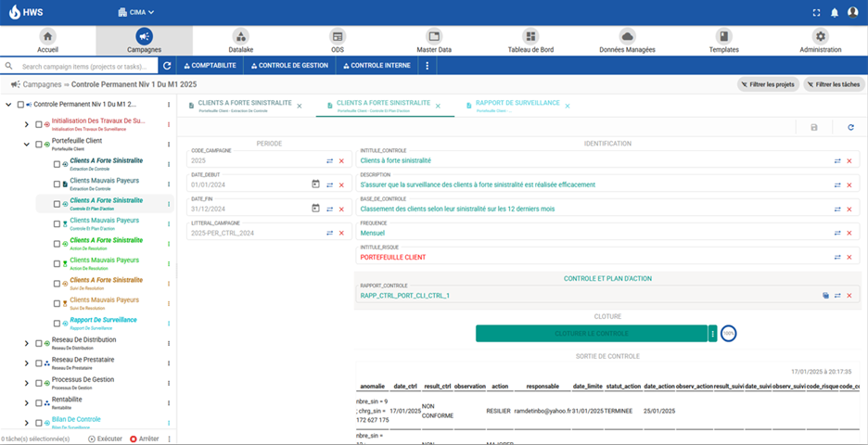
Task: Switch to the Rapport de Surveillance tab
Action: [x=517, y=104]
